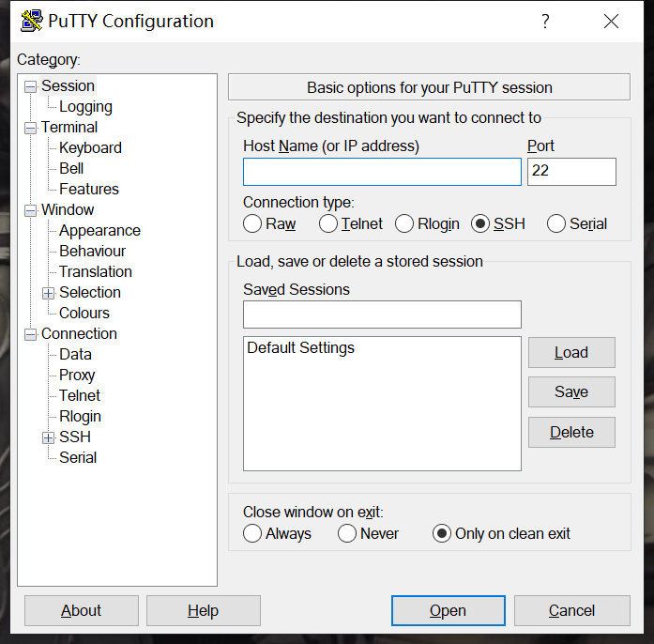This screenshot has width=654, height=644.
Task: Click the Open button
Action: (x=448, y=610)
